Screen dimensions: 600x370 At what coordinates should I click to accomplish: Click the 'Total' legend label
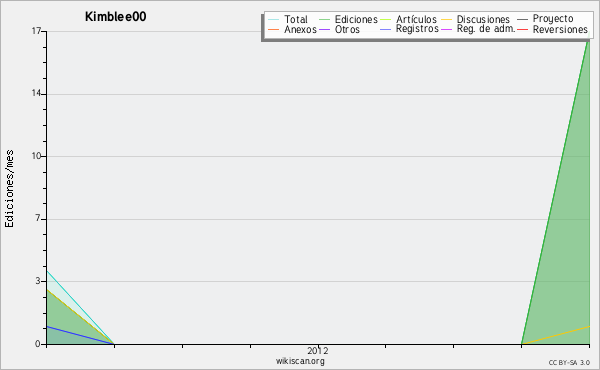[x=296, y=19]
